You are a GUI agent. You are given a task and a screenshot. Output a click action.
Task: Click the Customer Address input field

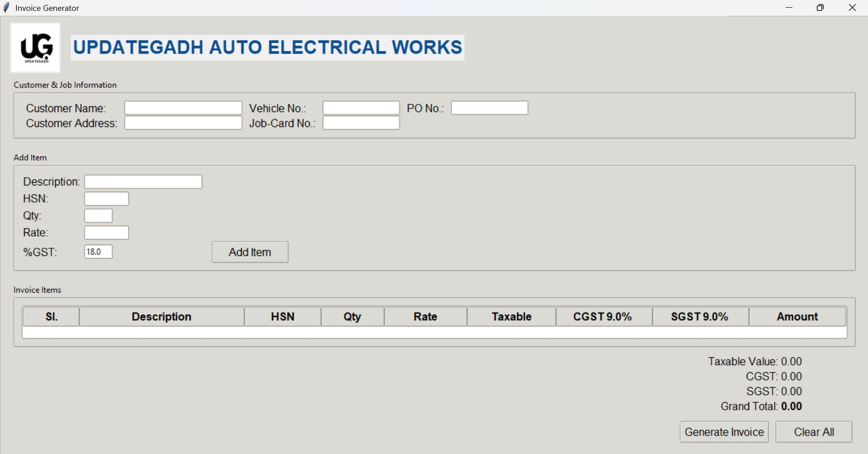[183, 123]
